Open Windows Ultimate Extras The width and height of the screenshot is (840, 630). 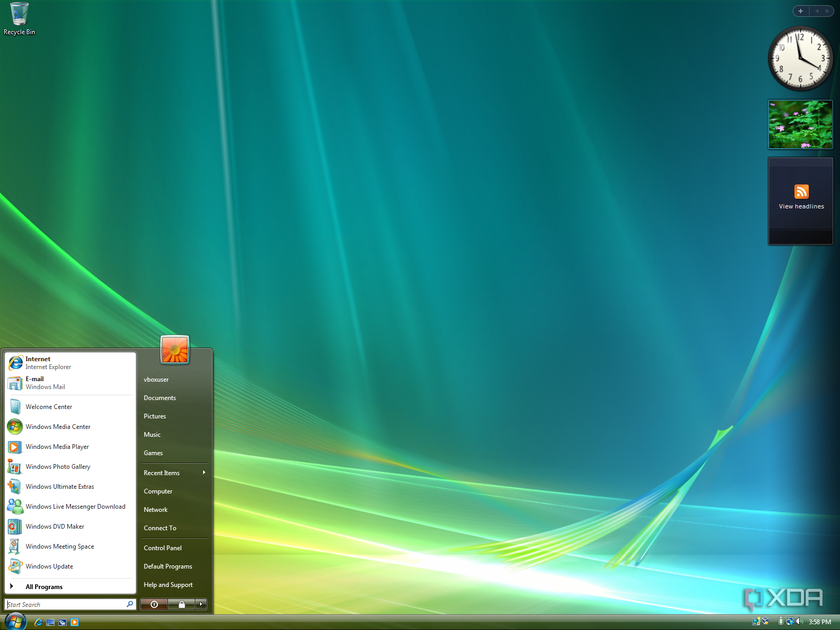(x=70, y=487)
